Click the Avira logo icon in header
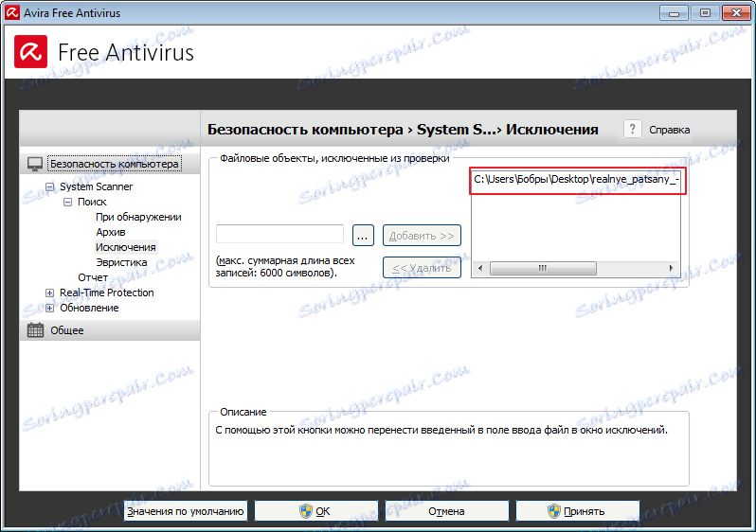 click(31, 51)
